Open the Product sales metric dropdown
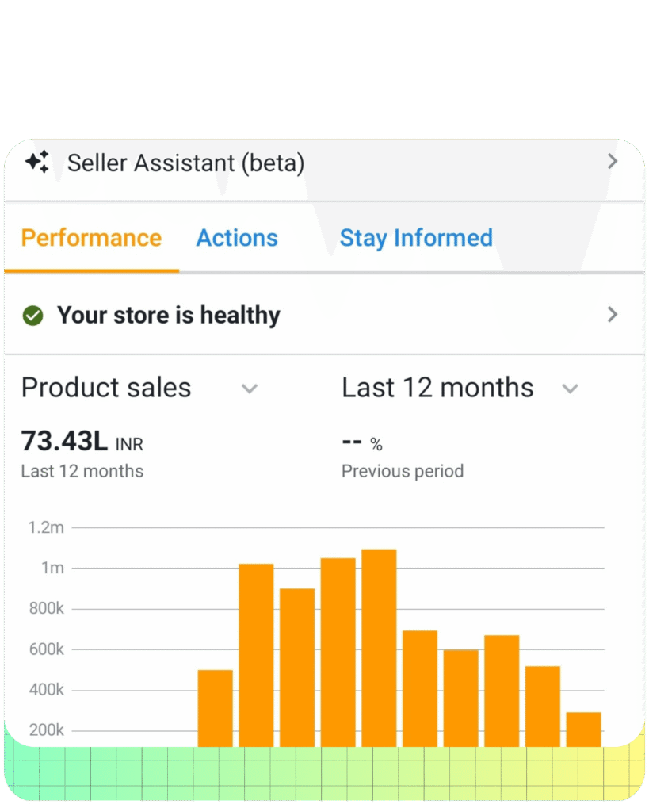The image size is (649, 812). pyautogui.click(x=250, y=389)
